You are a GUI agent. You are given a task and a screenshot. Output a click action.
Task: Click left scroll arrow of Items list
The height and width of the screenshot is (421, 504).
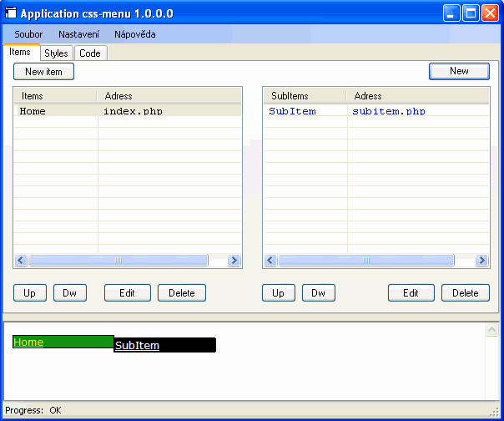pyautogui.click(x=21, y=260)
